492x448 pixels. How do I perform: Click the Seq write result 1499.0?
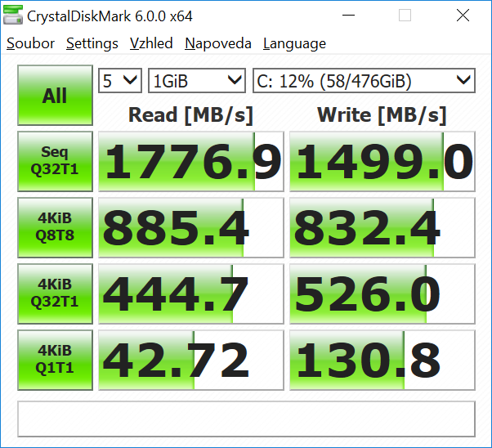382,161
